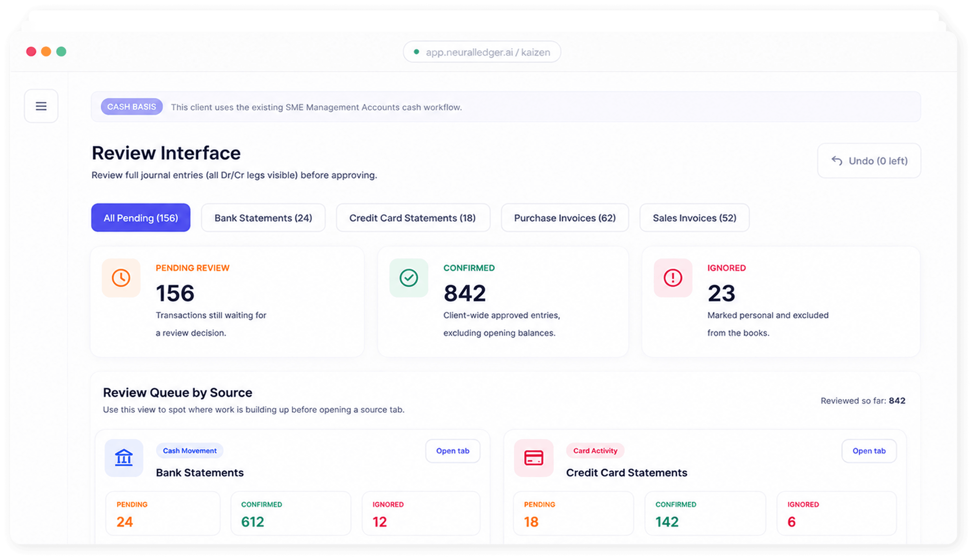Click the Card Activity tag
The image size is (973, 560).
tap(595, 451)
